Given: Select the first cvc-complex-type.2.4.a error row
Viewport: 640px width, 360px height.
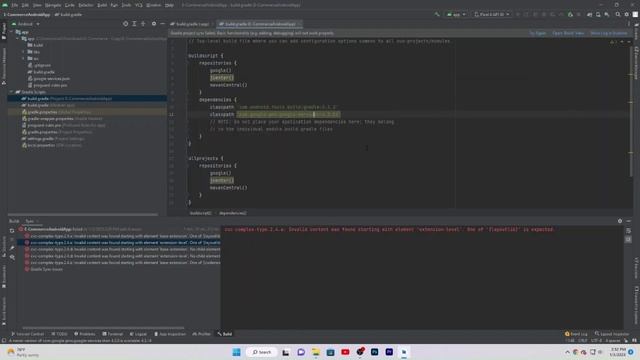Looking at the screenshot, I should pyautogui.click(x=122, y=236).
